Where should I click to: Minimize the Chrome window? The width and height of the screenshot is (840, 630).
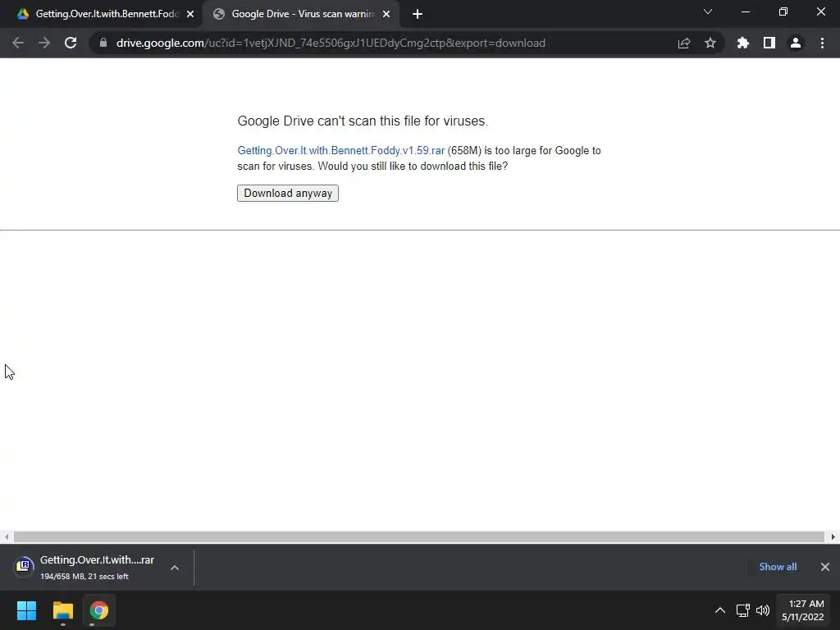click(x=745, y=11)
